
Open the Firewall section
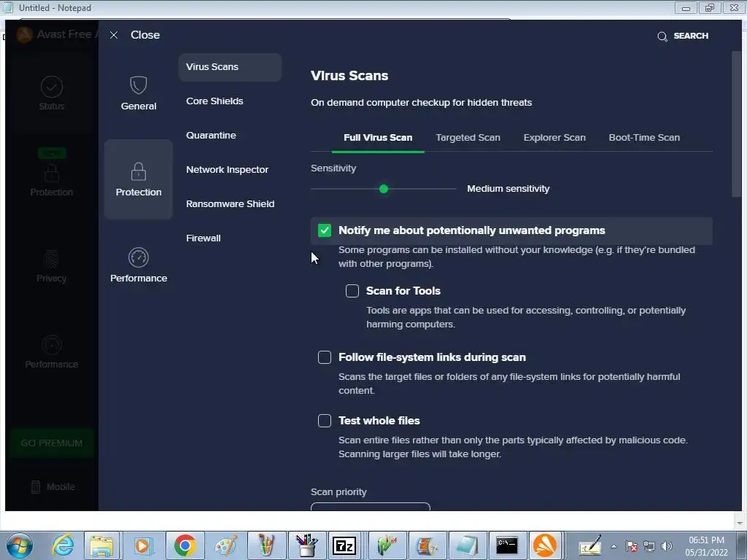(x=204, y=238)
